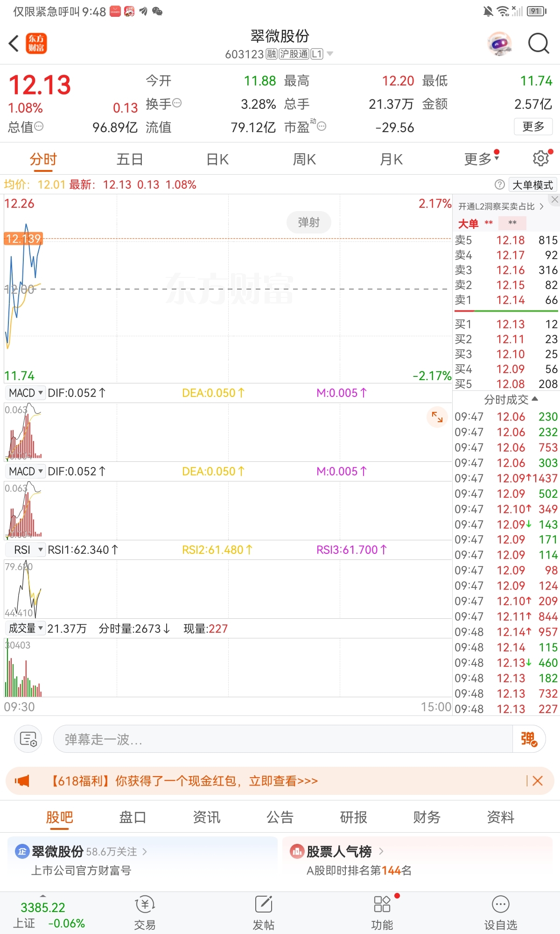Open the 财务 finance tab
This screenshot has width=560, height=934.
pos(427,817)
